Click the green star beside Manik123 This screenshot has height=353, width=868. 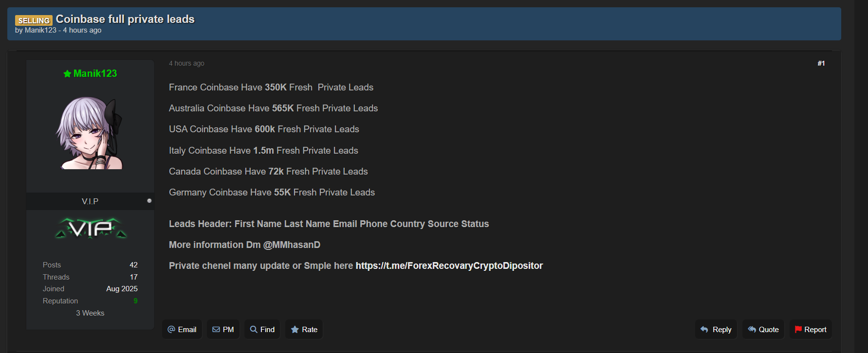[x=67, y=74]
